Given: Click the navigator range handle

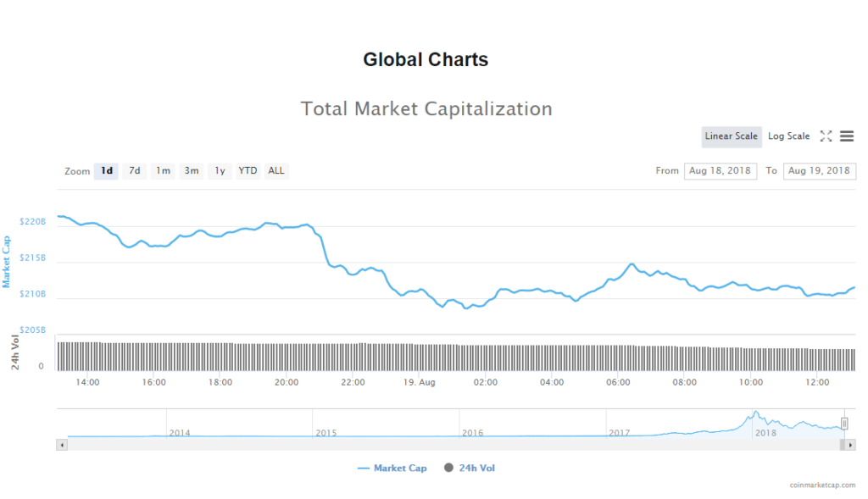Looking at the screenshot, I should [x=844, y=424].
